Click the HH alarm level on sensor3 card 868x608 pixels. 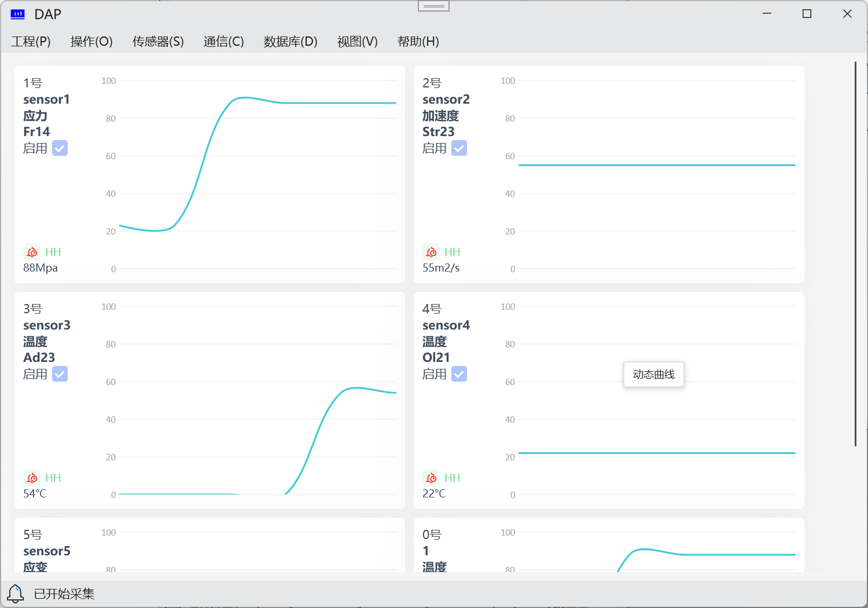coord(53,478)
